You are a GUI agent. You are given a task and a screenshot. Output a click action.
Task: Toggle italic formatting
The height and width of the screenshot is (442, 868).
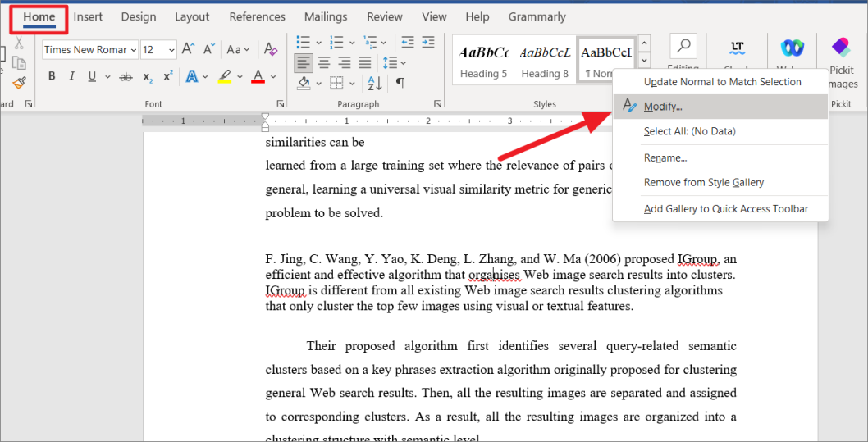[71, 77]
